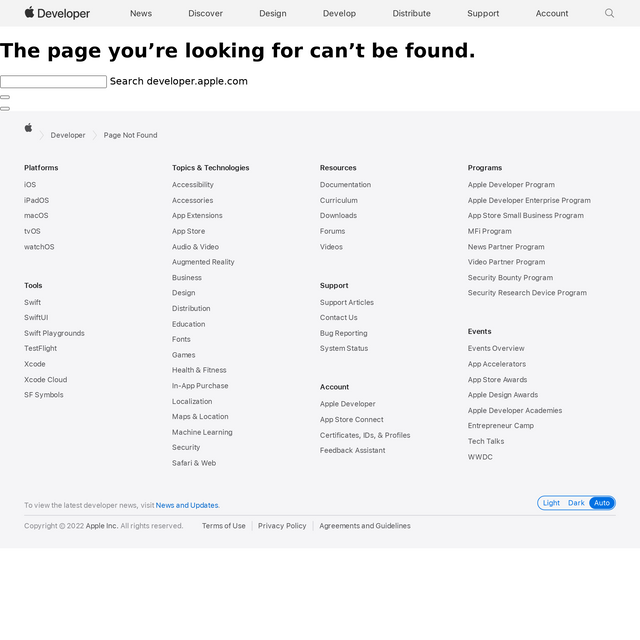640x640 pixels.
Task: Click the Apple logo in footer breadcrumb
Action: tap(28, 128)
